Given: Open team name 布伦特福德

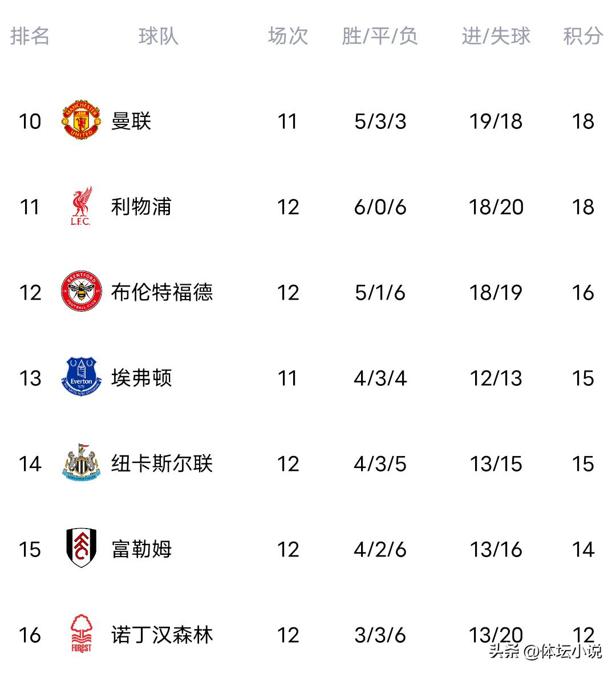Looking at the screenshot, I should (x=162, y=292).
